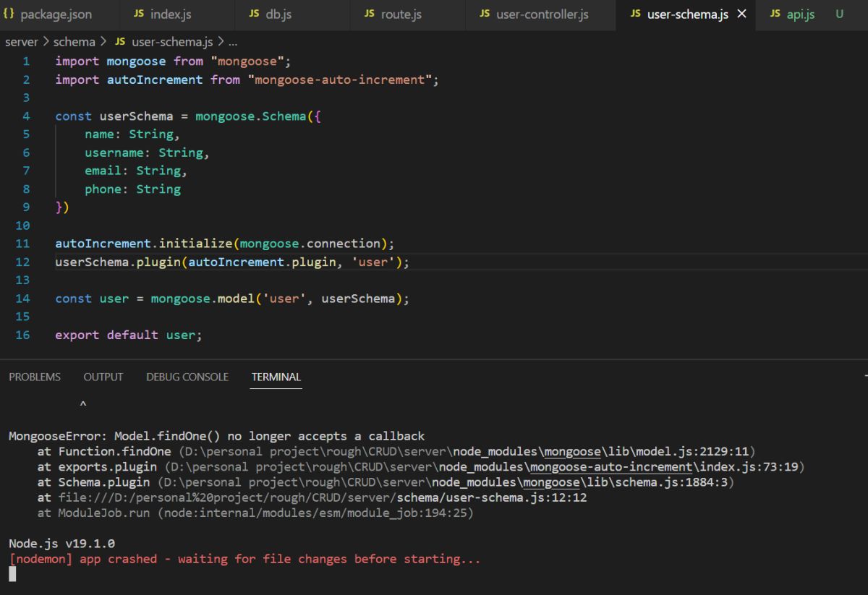Click the JS file icon on db.js tab

coord(254,14)
